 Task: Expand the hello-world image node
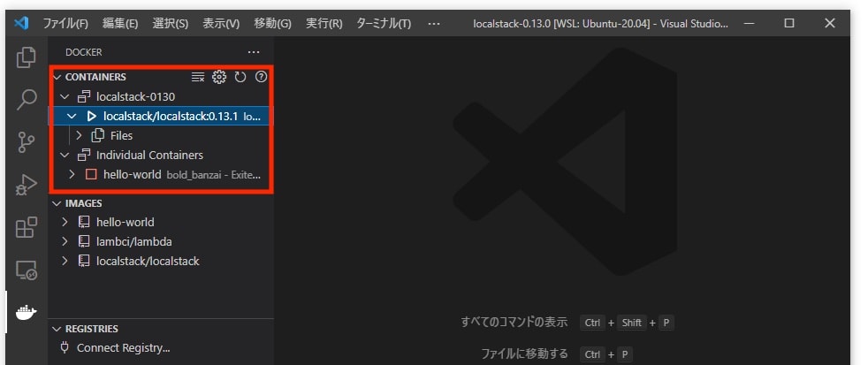65,222
